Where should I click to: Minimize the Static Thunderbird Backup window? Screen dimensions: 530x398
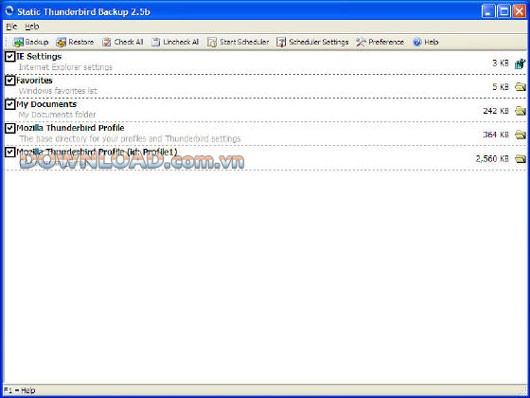(x=488, y=11)
